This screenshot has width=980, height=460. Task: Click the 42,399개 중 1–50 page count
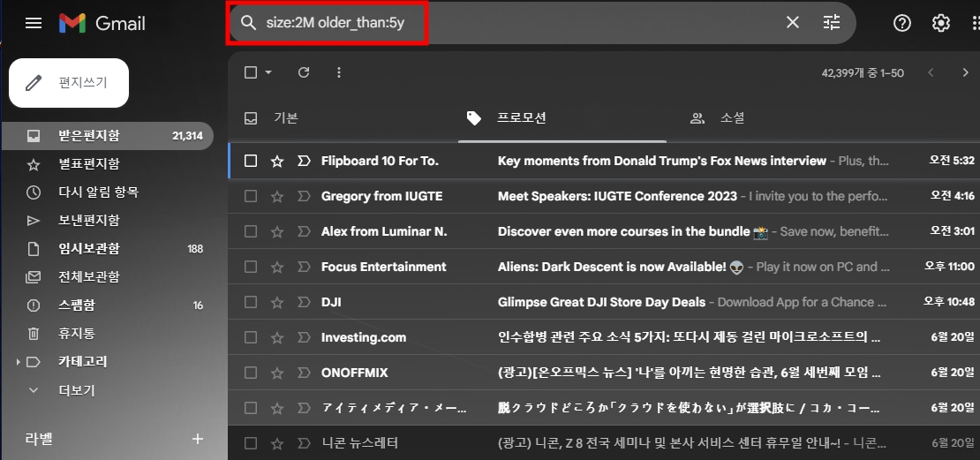[x=863, y=73]
